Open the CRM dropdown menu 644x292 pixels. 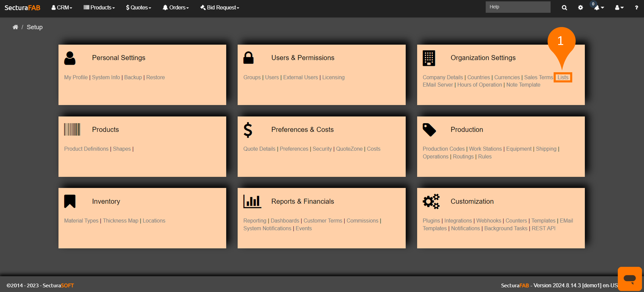click(62, 7)
